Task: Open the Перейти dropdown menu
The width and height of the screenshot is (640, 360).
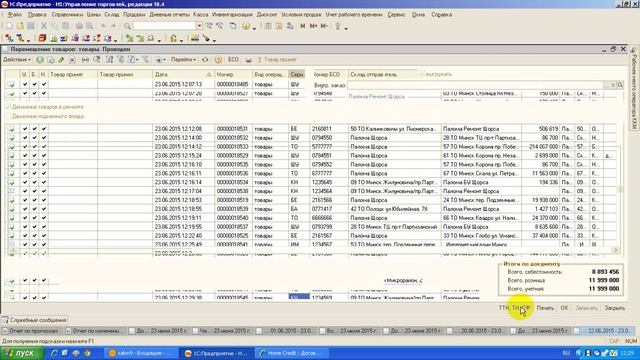Action: pos(183,60)
